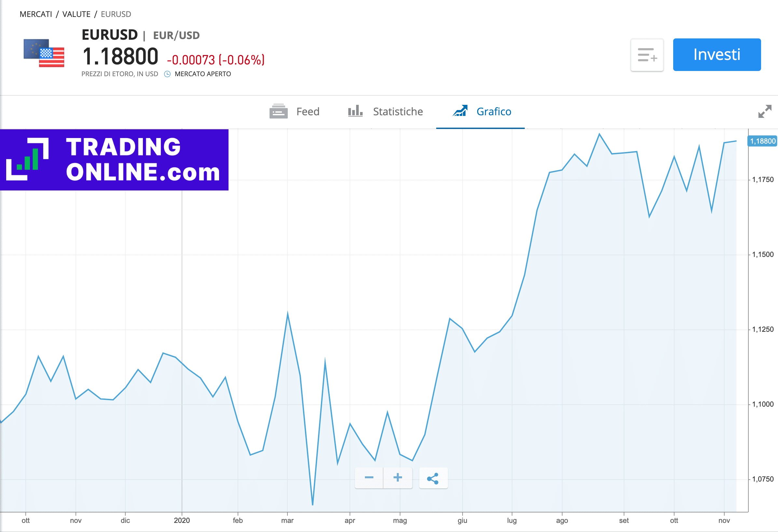Image resolution: width=778 pixels, height=532 pixels.
Task: Click the blue Investi button
Action: coord(717,55)
